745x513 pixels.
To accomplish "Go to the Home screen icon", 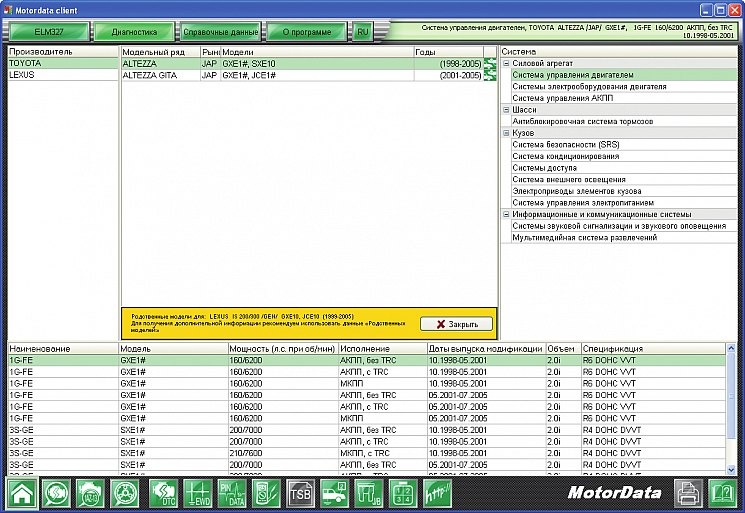I will pyautogui.click(x=22, y=494).
